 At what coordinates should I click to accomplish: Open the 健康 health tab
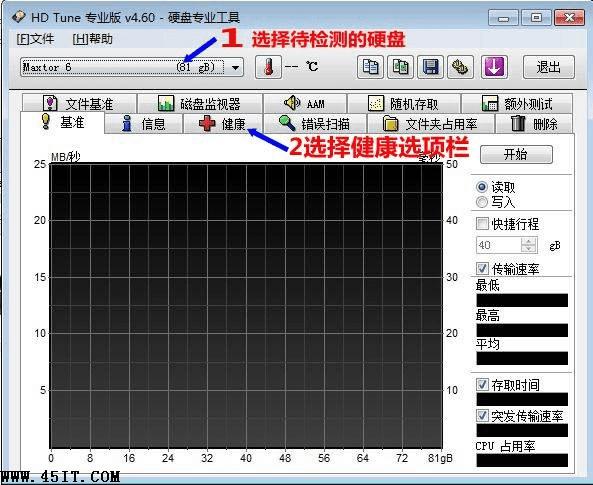coord(222,124)
